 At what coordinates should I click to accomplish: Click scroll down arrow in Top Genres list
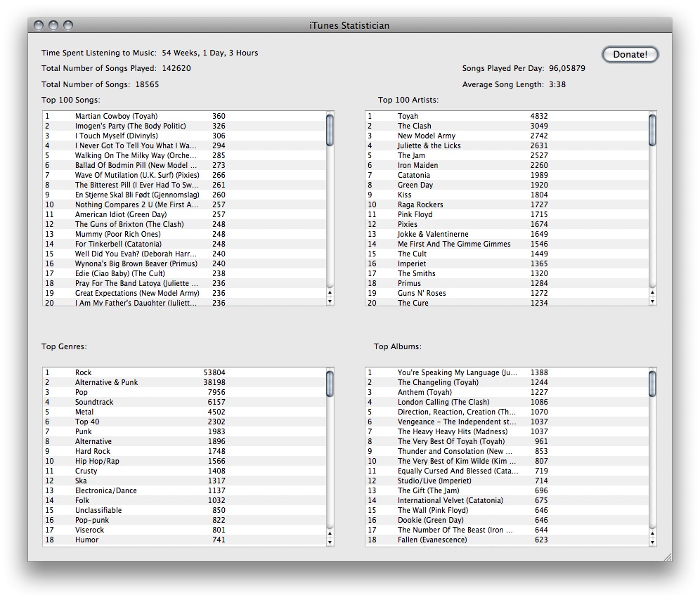[x=330, y=542]
